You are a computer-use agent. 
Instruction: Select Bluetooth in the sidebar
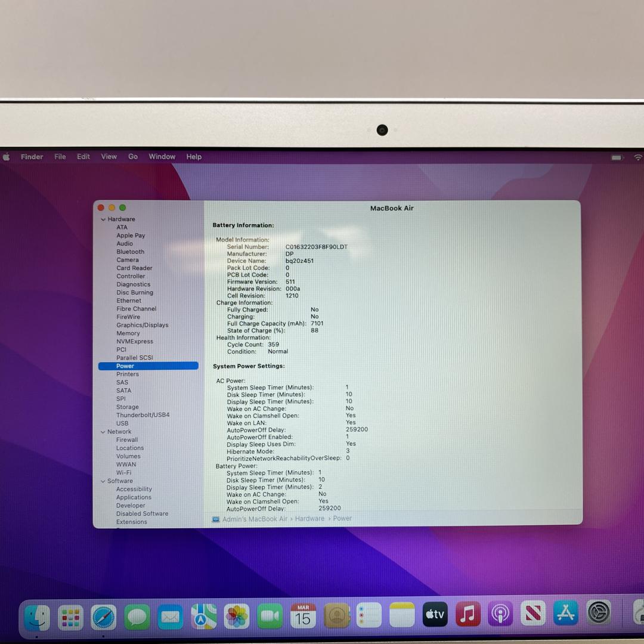pos(131,252)
